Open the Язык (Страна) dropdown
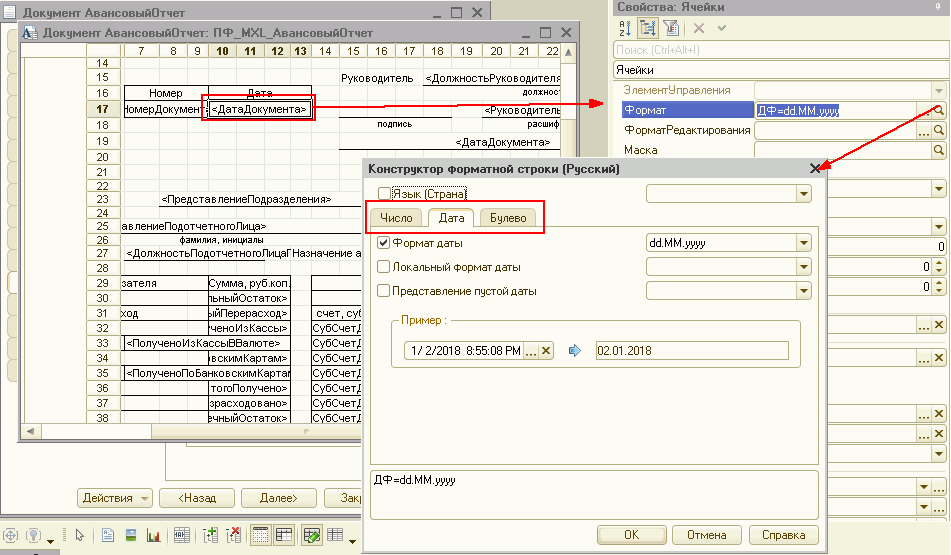951x555 pixels. tap(804, 194)
